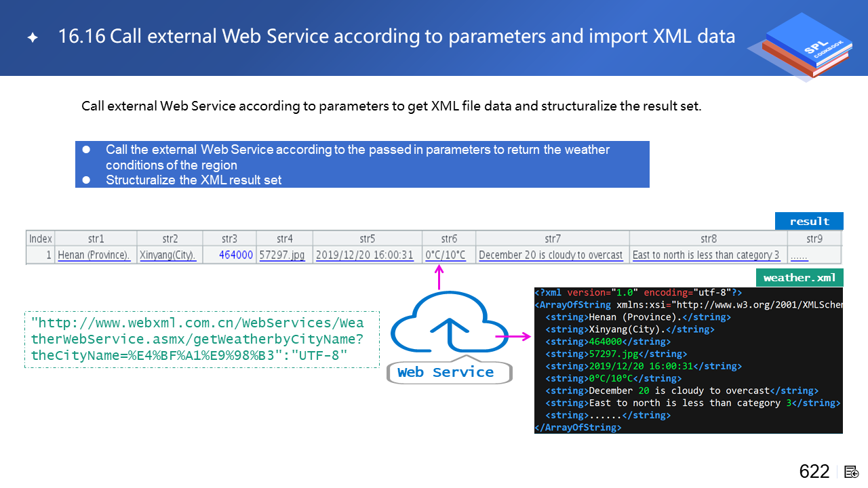The image size is (868, 488).
Task: Click the Index column header
Action: 41,239
